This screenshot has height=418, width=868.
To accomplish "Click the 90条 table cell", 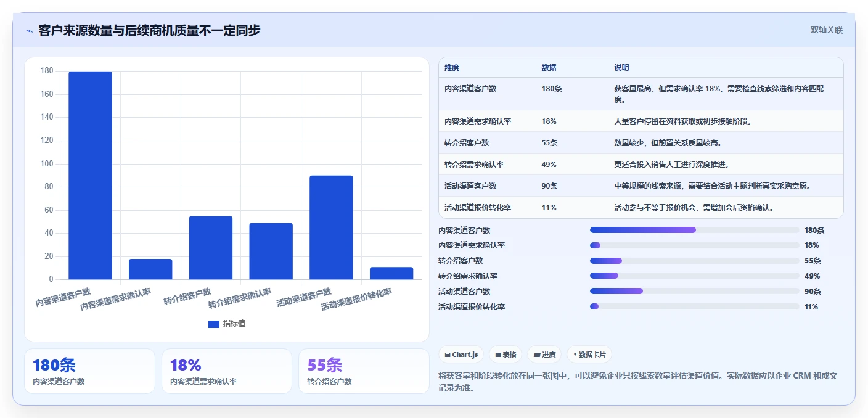I will 549,186.
